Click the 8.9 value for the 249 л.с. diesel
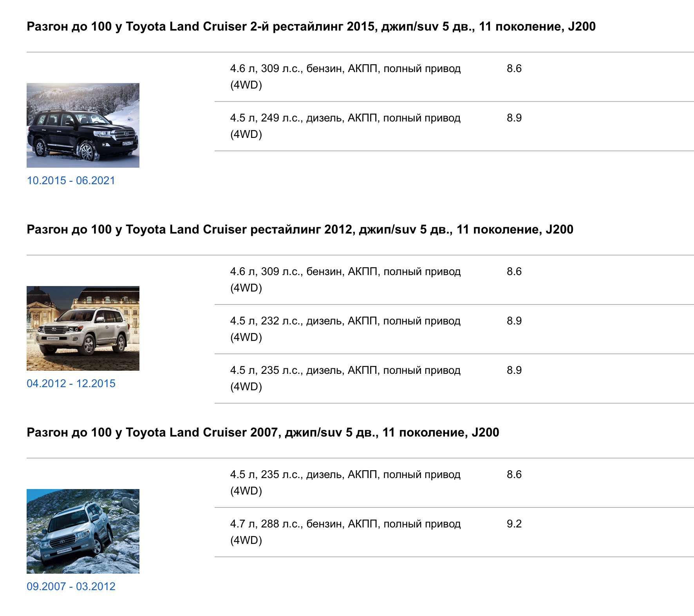 pyautogui.click(x=514, y=118)
